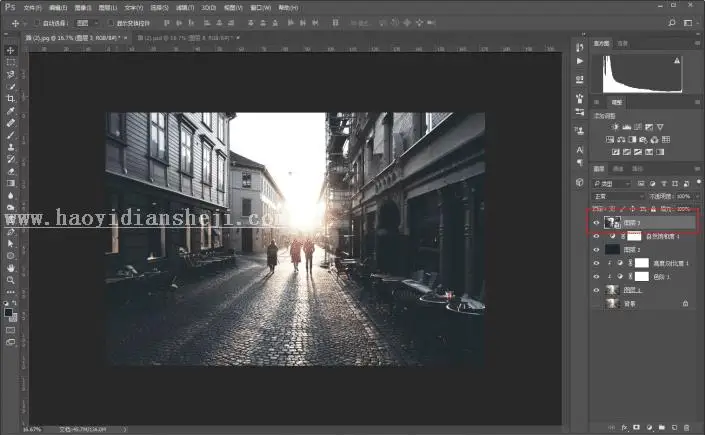Change screen mode icon at toolbar bottom
The height and width of the screenshot is (435, 705).
[10, 342]
